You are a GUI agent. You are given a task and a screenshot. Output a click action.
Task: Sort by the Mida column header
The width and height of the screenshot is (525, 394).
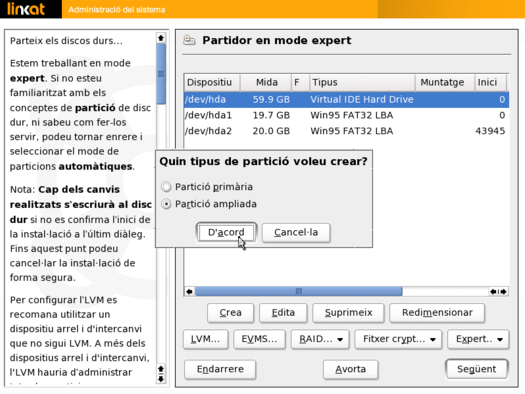(266, 82)
